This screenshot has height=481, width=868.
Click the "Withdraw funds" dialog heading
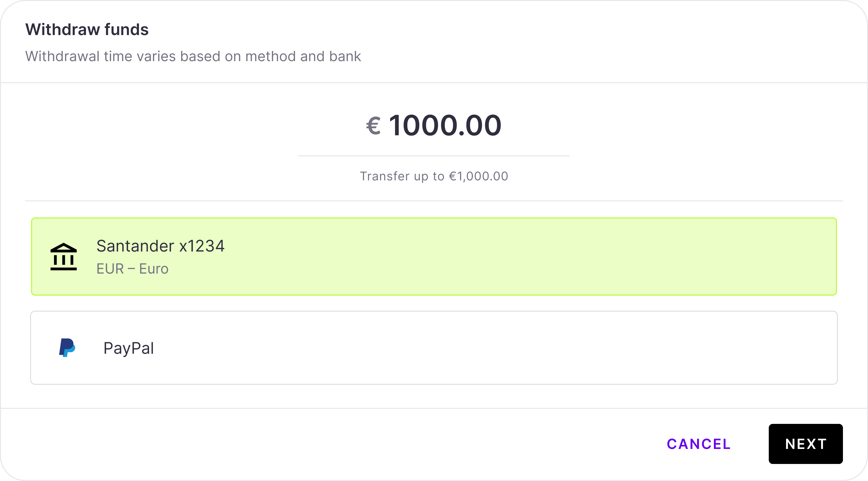coord(87,29)
